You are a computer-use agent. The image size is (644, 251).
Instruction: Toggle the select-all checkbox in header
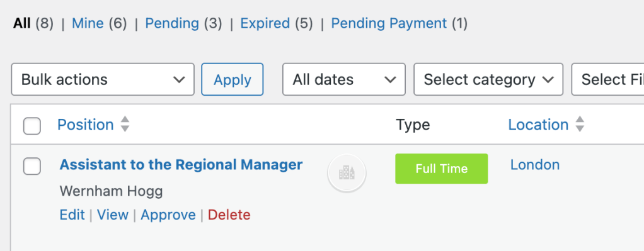pyautogui.click(x=32, y=126)
